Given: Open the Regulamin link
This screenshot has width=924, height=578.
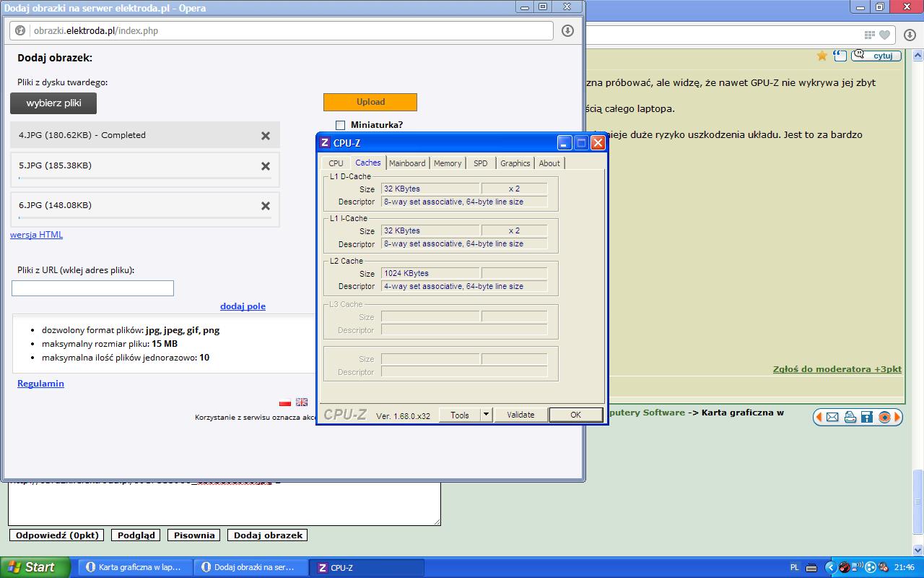Looking at the screenshot, I should [40, 384].
